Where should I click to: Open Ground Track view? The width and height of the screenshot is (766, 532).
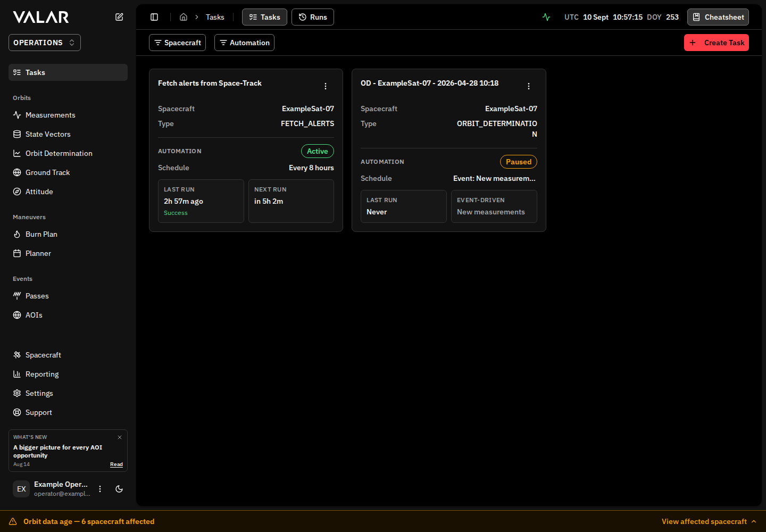point(68,172)
